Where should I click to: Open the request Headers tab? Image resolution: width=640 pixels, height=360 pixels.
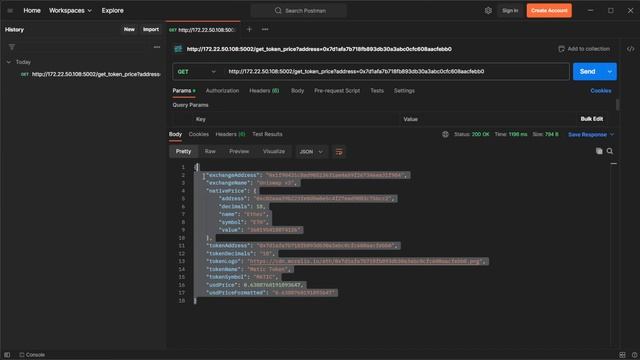264,91
